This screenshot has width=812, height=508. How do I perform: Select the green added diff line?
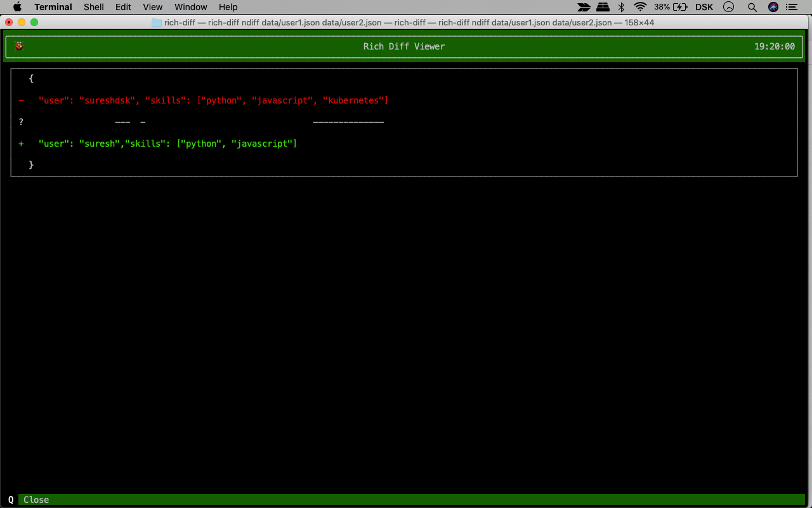tap(157, 143)
